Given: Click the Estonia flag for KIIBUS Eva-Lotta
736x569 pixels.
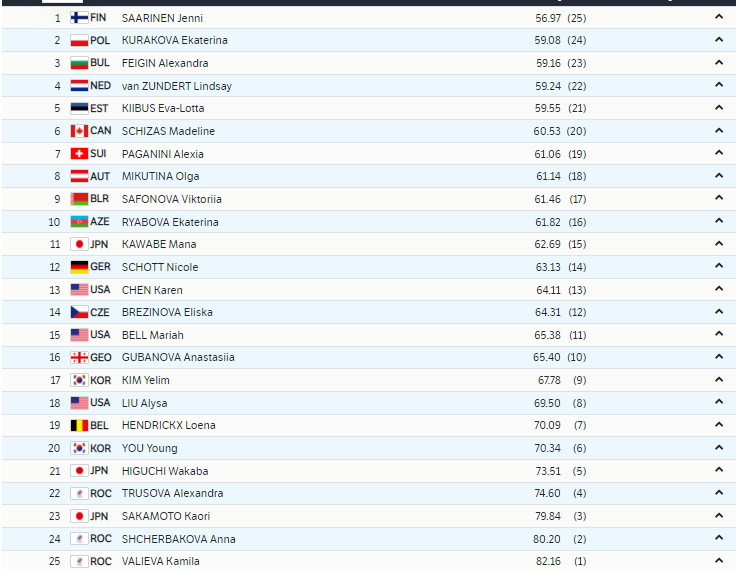Looking at the screenshot, I should [80, 108].
